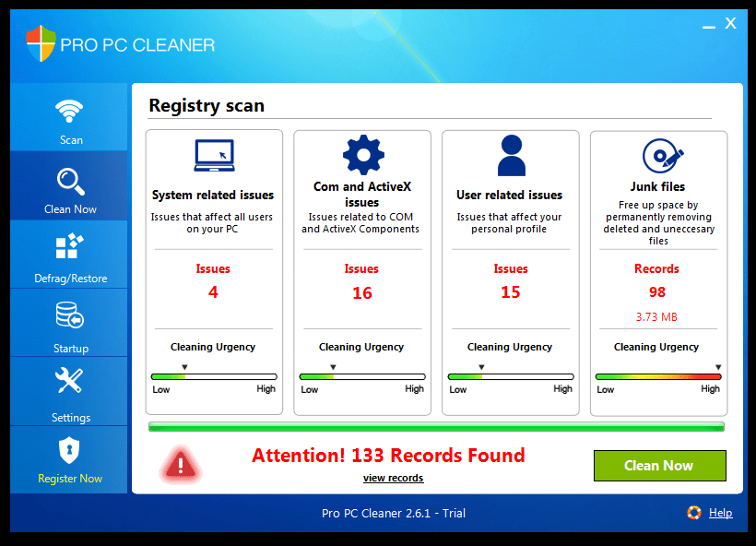Click the Com and ActiveX gear icon
The height and width of the screenshot is (546, 756).
click(361, 154)
